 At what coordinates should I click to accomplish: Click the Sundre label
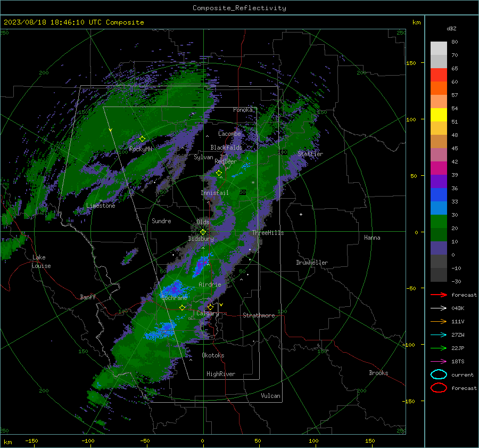coord(161,221)
